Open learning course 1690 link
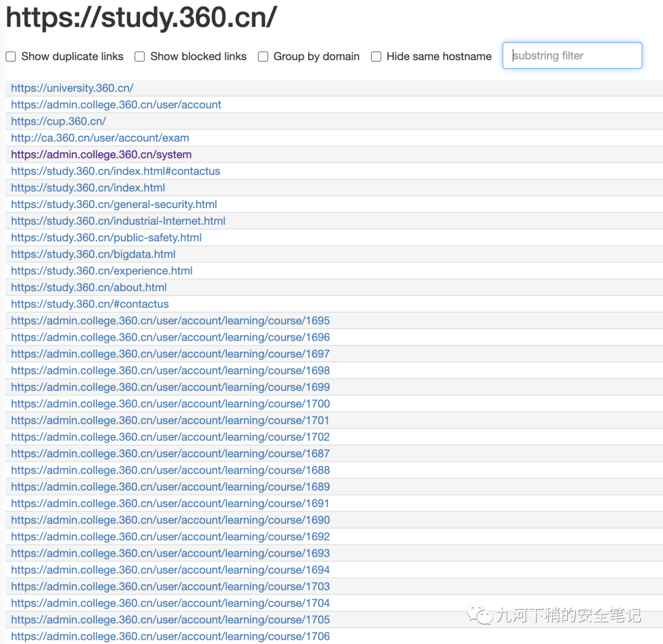The image size is (663, 644). click(x=171, y=520)
